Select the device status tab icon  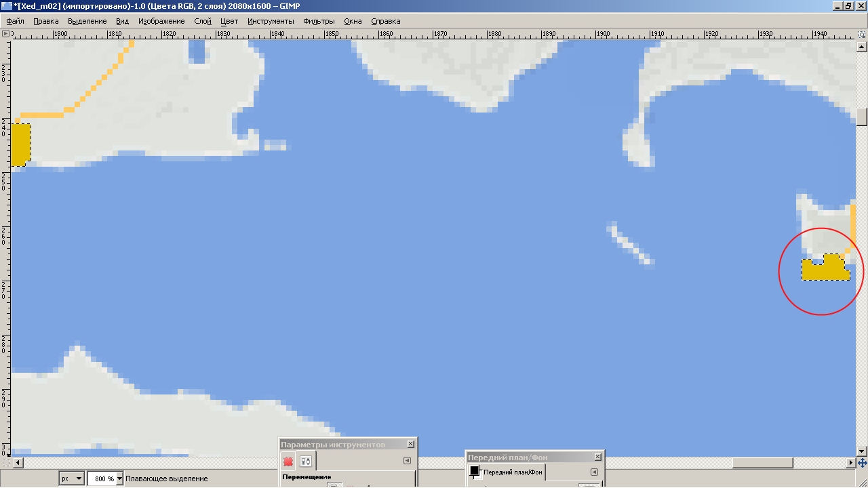(x=306, y=462)
